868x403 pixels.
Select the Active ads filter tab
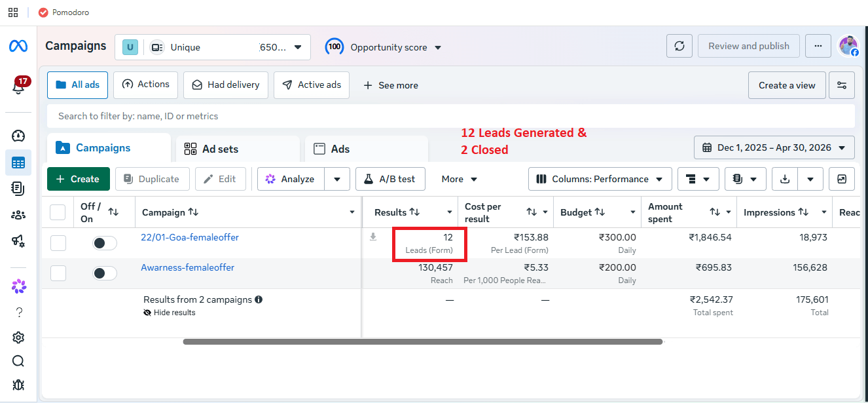click(x=312, y=85)
